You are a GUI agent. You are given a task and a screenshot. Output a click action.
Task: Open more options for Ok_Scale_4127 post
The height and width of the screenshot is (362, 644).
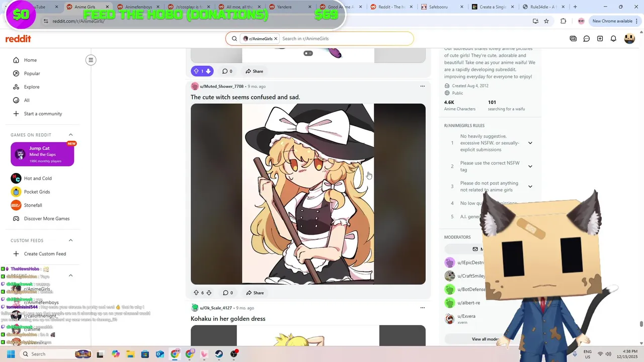coord(422,308)
